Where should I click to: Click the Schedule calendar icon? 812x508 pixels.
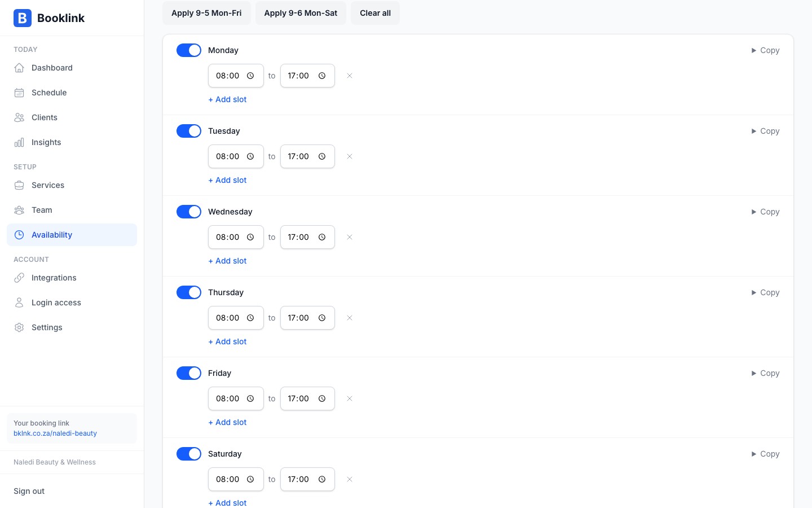[19, 93]
